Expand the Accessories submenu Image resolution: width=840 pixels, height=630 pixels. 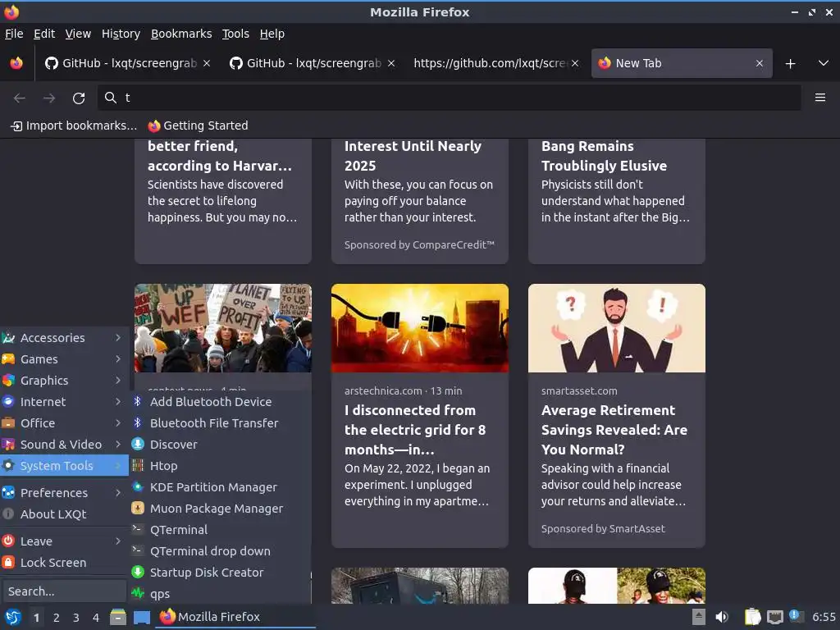pyautogui.click(x=63, y=337)
